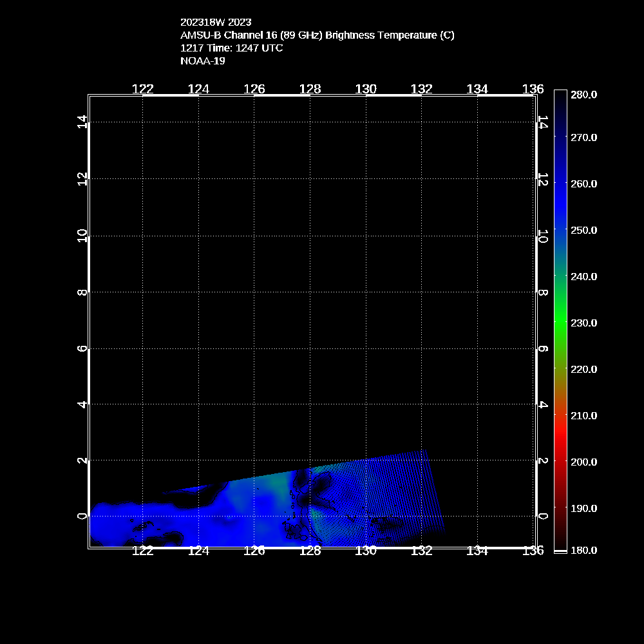Select the blue 260.0 region of the colorbar
The width and height of the screenshot is (644, 644).
click(x=560, y=184)
